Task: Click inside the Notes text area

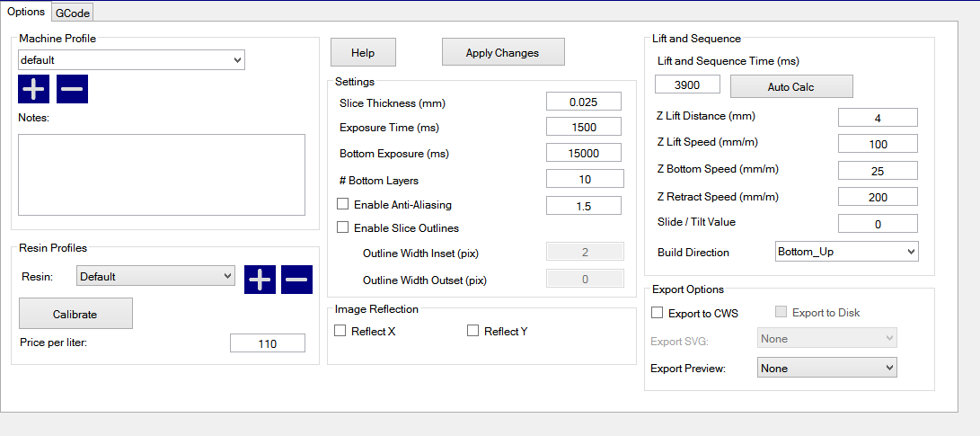Action: 162,175
